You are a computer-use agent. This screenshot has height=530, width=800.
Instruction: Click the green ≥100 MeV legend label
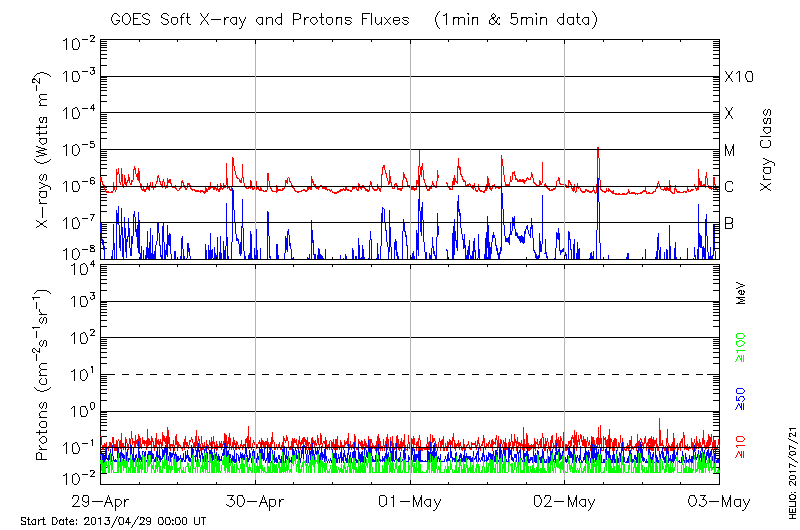(741, 348)
